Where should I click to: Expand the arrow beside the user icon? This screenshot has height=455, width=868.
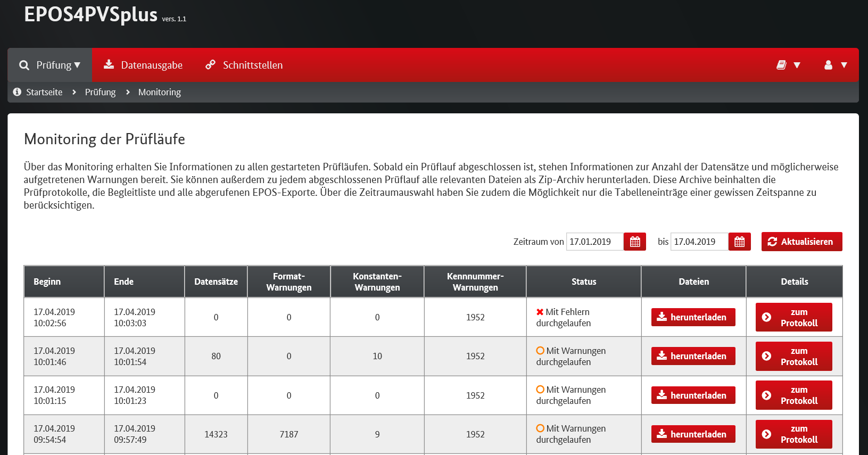coord(844,65)
